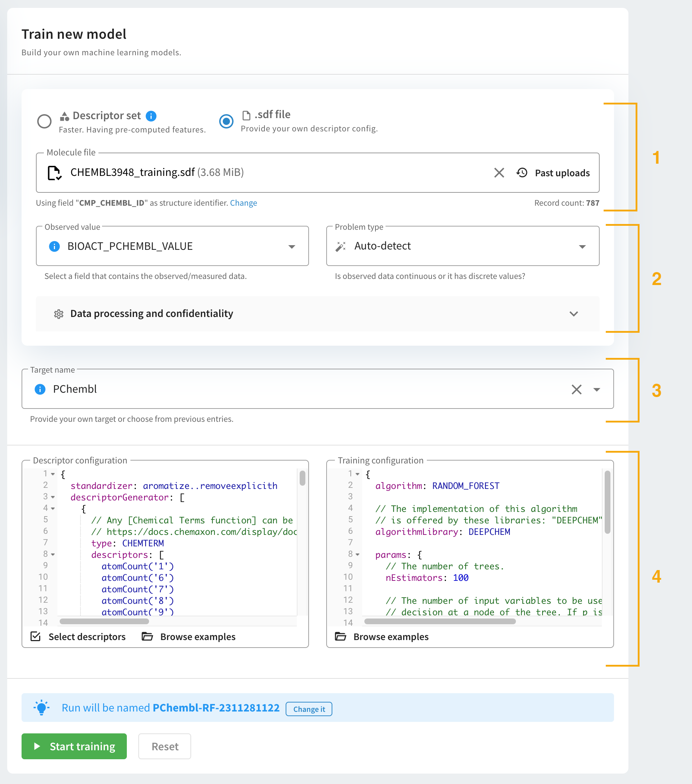Click Descriptor configuration horizontal scrollbar
Screen dimensions: 692x784
(x=105, y=621)
